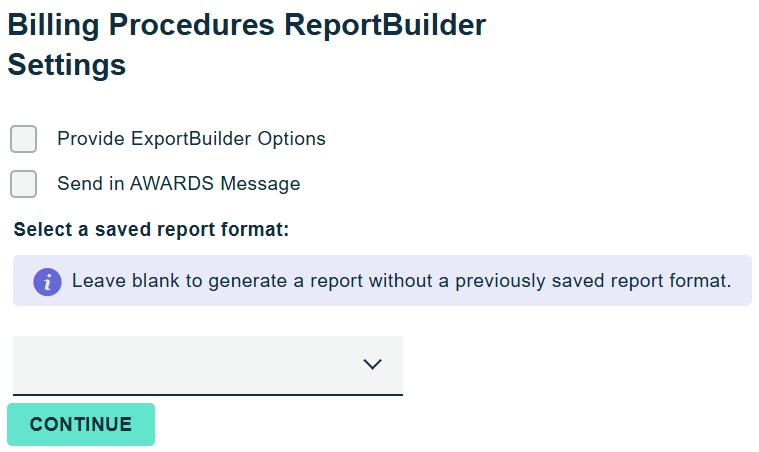The width and height of the screenshot is (759, 452).
Task: Click the 'Select a saved report format:' label
Action: click(151, 230)
